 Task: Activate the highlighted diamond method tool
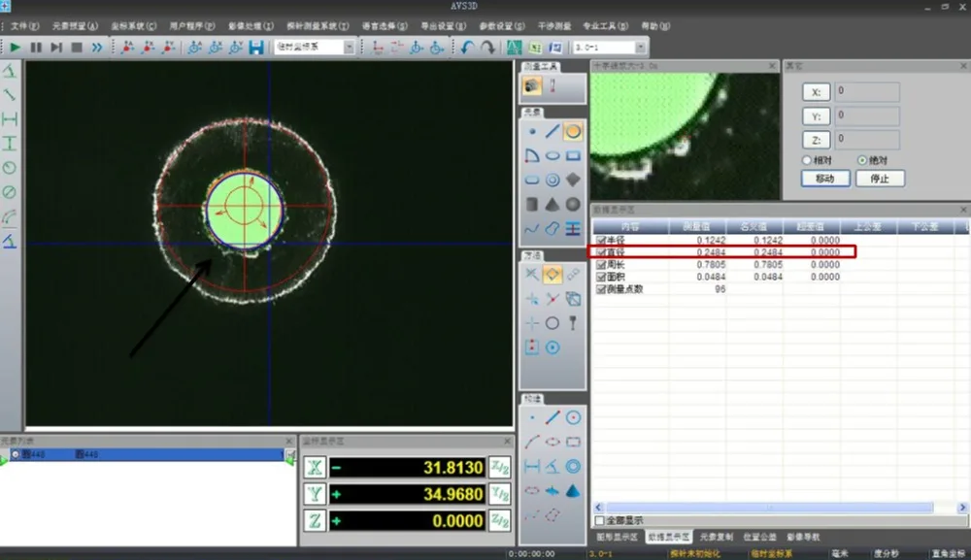pyautogui.click(x=552, y=274)
